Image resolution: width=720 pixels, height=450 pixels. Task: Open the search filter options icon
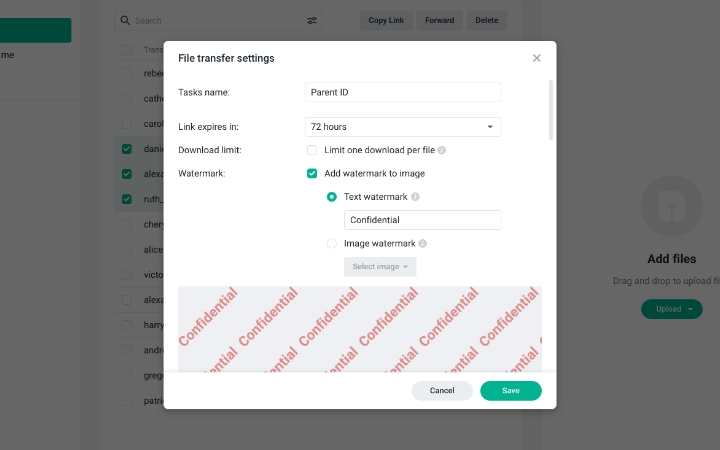(x=312, y=20)
